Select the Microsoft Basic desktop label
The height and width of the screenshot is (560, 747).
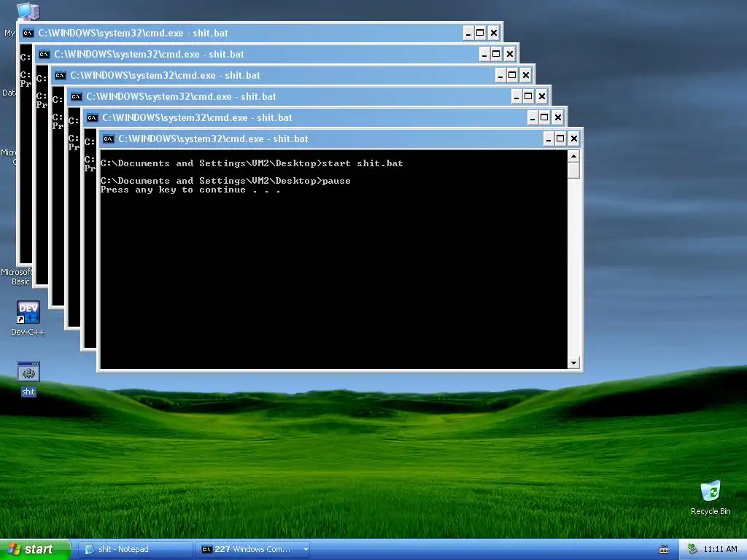[18, 276]
